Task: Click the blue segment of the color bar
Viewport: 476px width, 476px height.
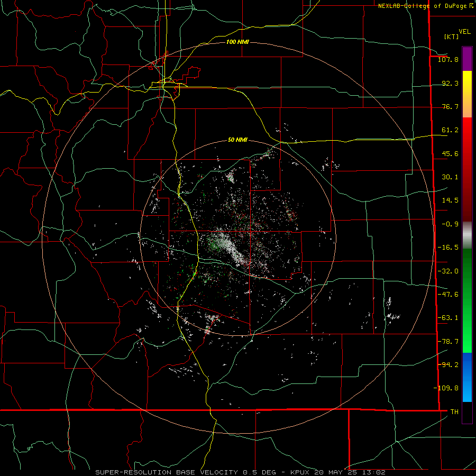Action: tap(467, 377)
